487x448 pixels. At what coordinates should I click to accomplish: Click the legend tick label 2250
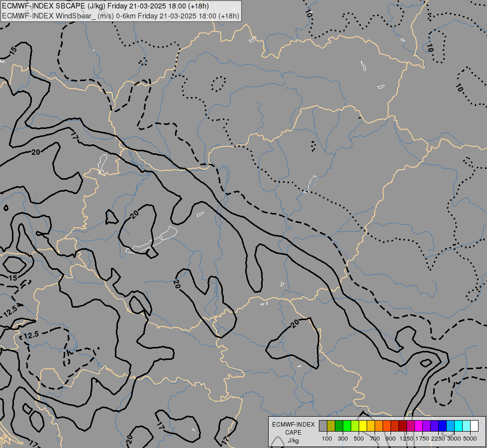438,439
